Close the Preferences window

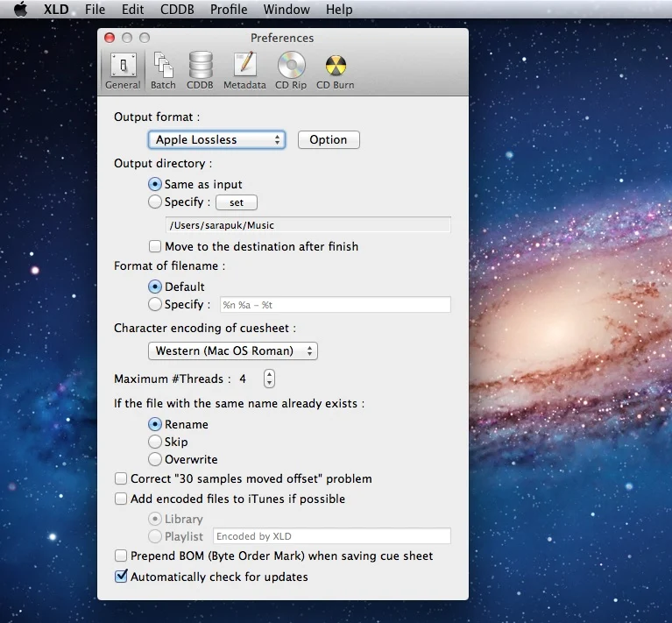[x=110, y=38]
